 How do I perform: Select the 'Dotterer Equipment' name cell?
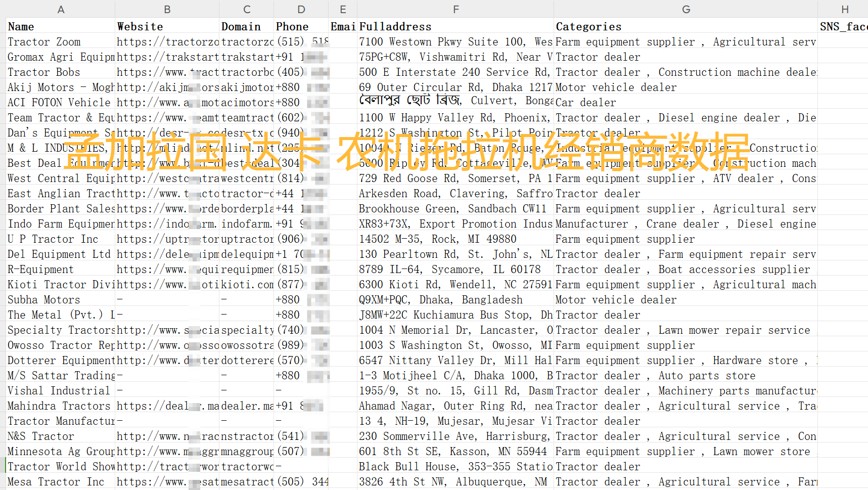[x=61, y=360]
